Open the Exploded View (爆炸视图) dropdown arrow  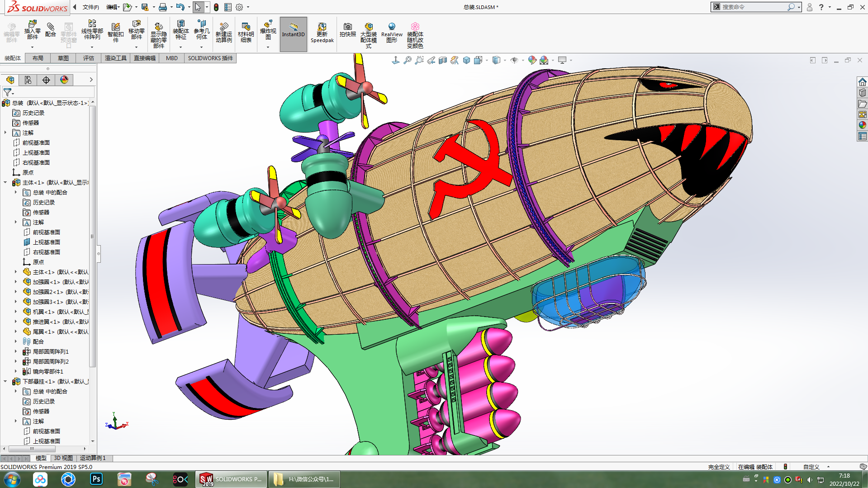click(268, 47)
